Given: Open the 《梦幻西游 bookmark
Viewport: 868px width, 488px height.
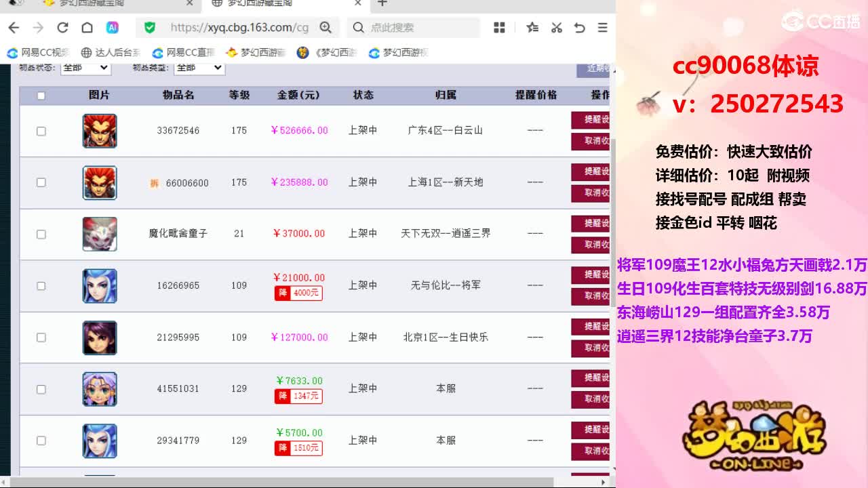Looking at the screenshot, I should click(327, 52).
